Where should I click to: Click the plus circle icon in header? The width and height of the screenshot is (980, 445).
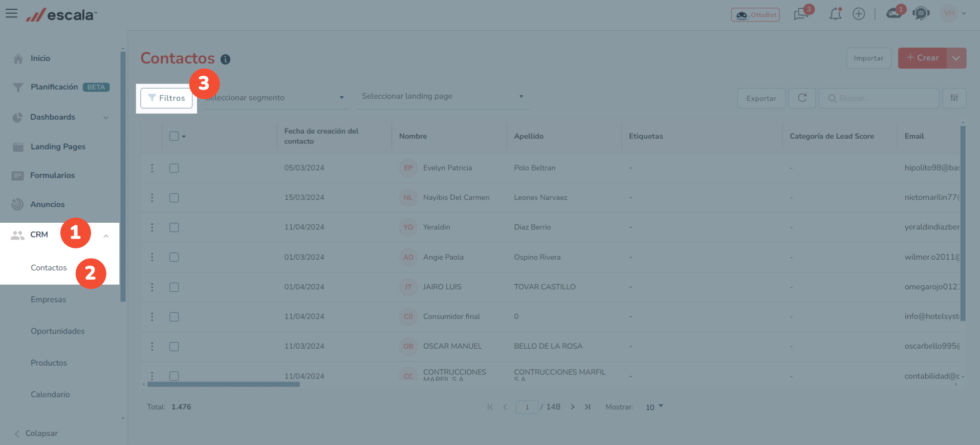coord(859,14)
